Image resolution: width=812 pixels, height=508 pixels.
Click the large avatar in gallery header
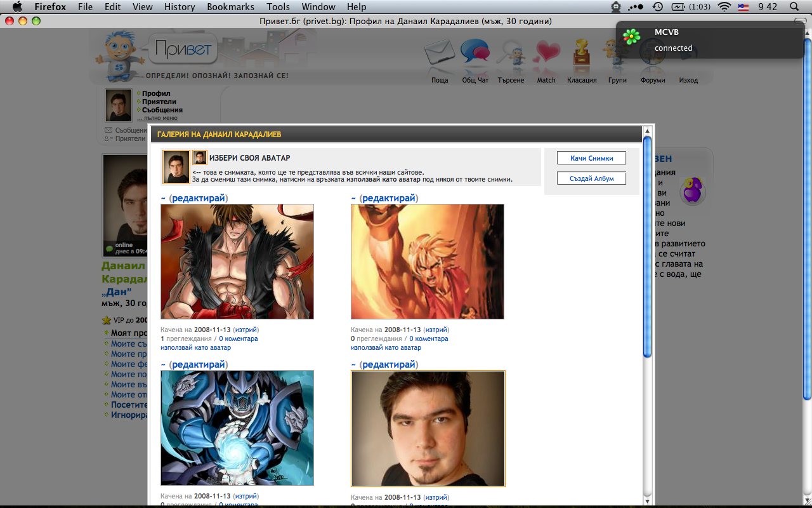click(176, 167)
